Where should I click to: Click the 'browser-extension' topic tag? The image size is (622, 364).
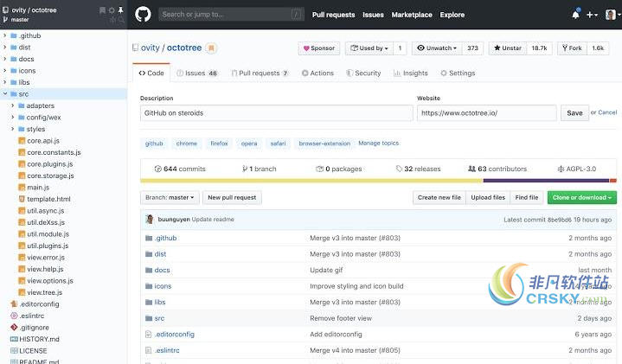pos(324,144)
